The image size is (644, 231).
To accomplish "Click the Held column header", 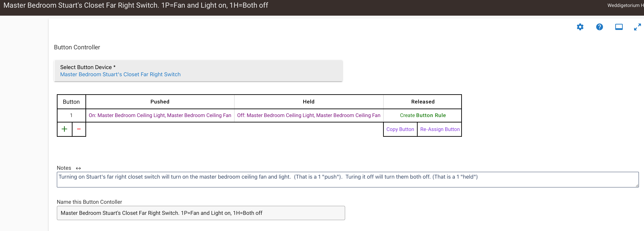I will click(x=309, y=102).
